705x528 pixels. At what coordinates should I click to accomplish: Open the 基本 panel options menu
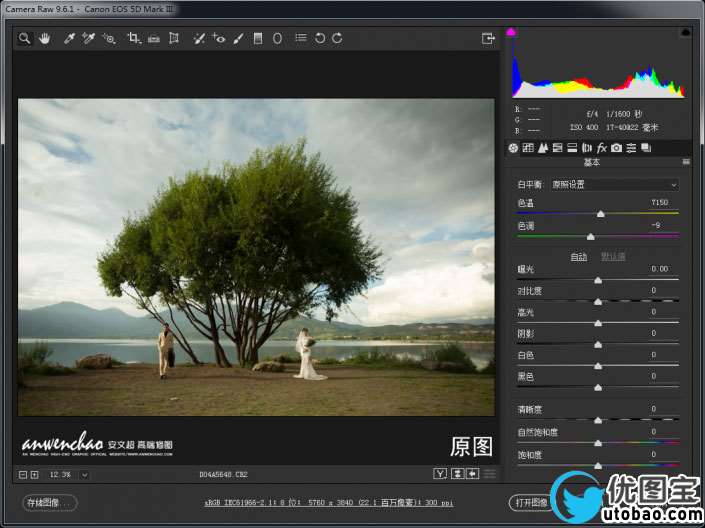(x=686, y=162)
